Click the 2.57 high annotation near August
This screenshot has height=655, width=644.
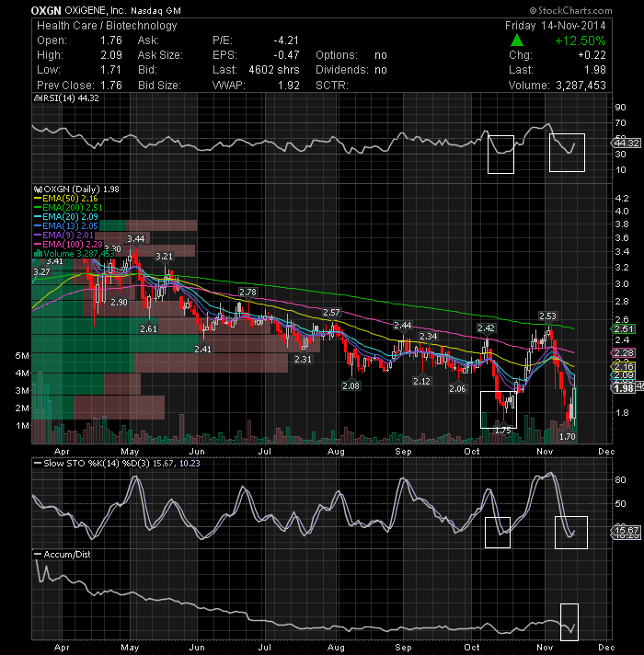(331, 313)
